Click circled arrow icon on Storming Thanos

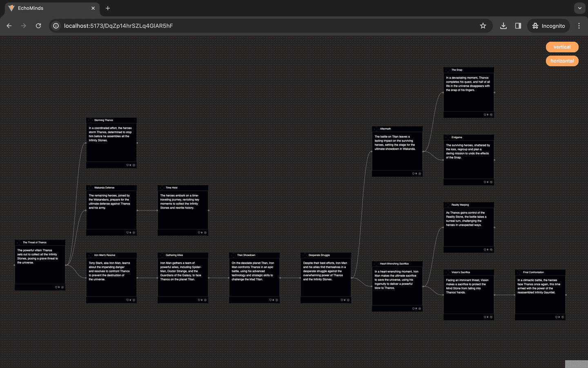coord(134,165)
